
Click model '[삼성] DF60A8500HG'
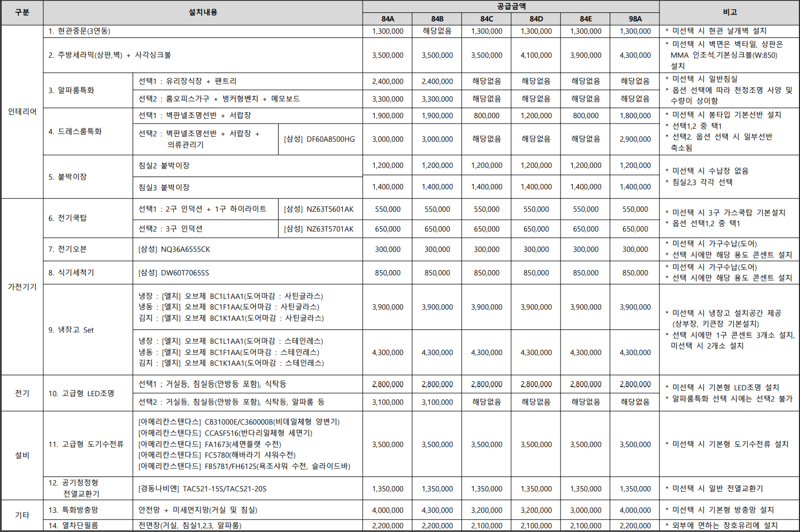(320, 139)
